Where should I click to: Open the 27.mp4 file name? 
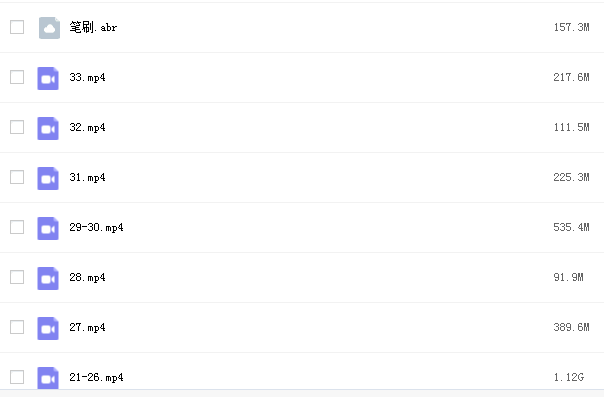tap(87, 327)
